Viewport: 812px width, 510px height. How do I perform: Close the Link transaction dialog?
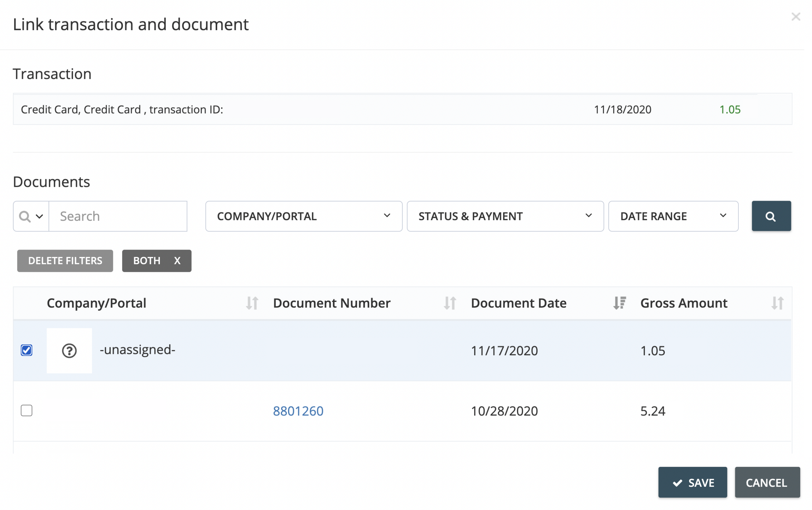click(x=796, y=16)
